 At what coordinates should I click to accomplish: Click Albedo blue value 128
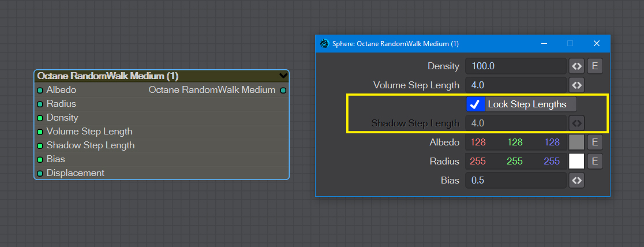pos(552,143)
